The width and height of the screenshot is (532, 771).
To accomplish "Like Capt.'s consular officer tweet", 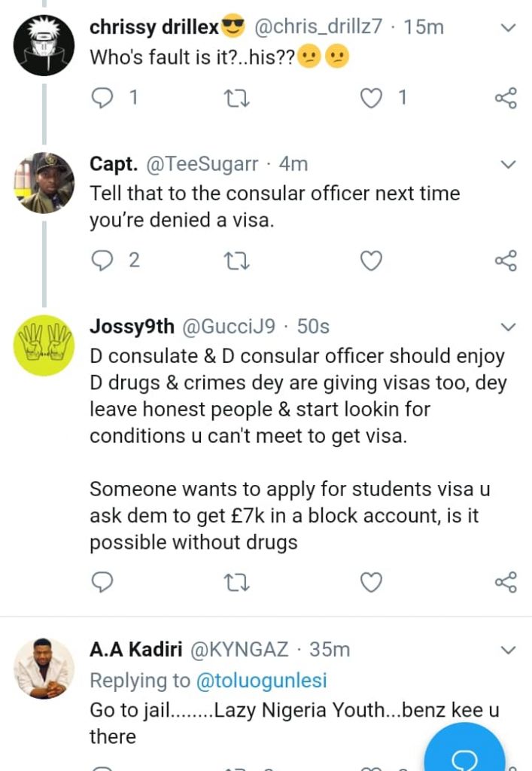I will (372, 261).
